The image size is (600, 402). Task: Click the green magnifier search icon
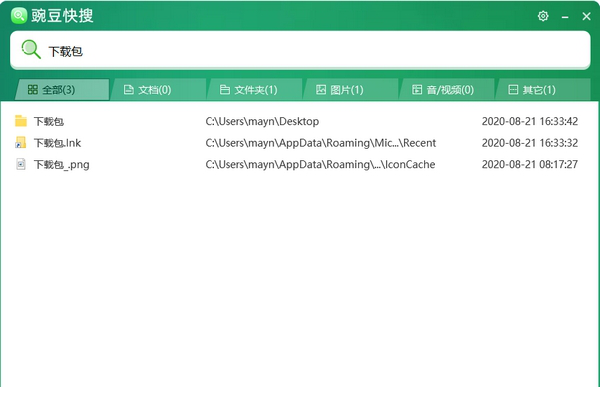[31, 50]
